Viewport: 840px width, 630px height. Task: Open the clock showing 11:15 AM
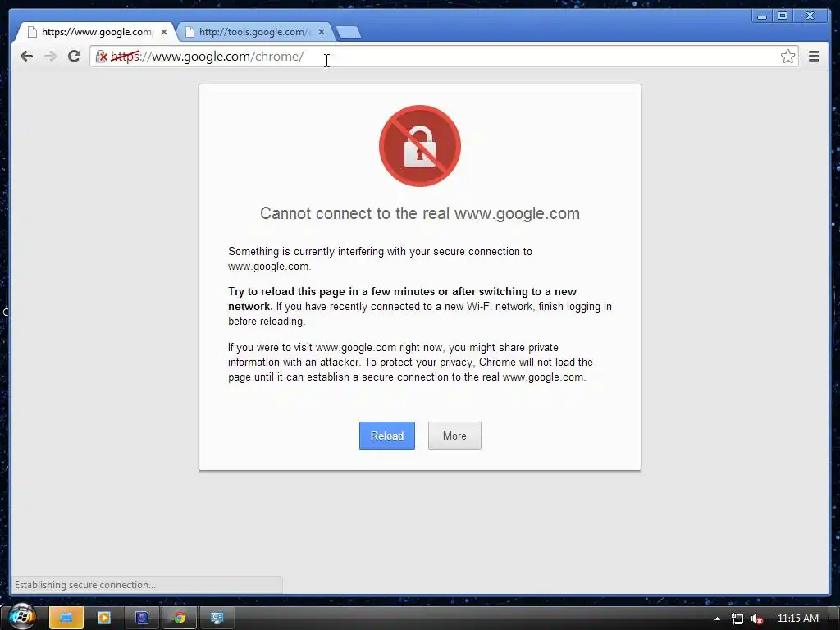[797, 619]
